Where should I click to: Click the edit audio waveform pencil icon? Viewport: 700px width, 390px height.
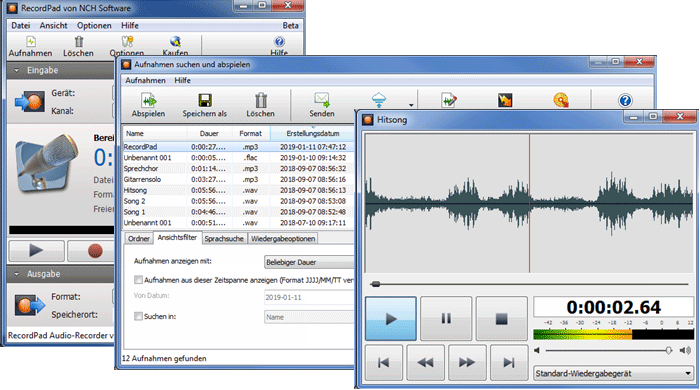point(449,100)
